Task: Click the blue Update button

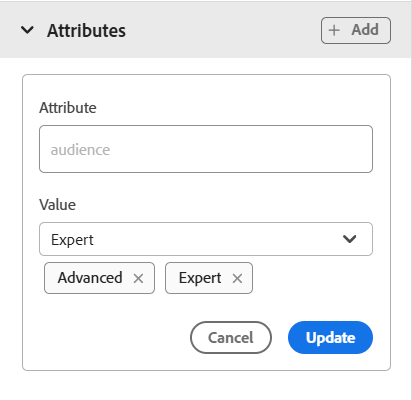Action: click(x=330, y=337)
